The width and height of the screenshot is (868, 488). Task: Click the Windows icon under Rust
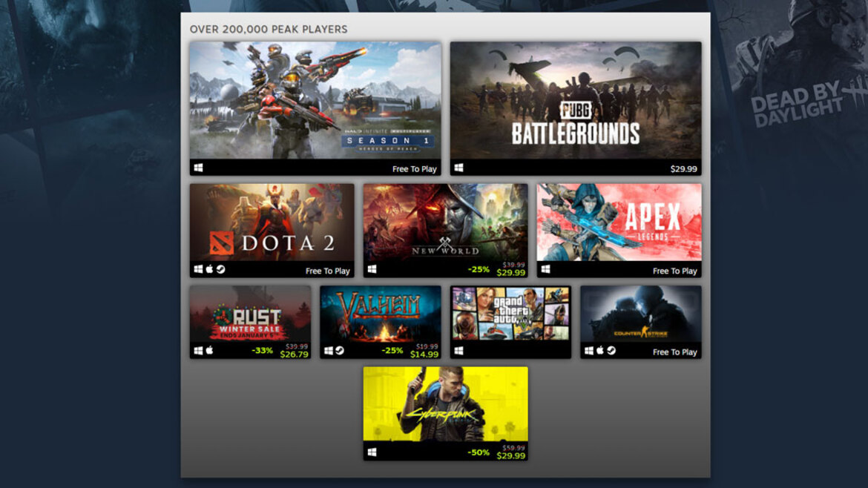(198, 351)
